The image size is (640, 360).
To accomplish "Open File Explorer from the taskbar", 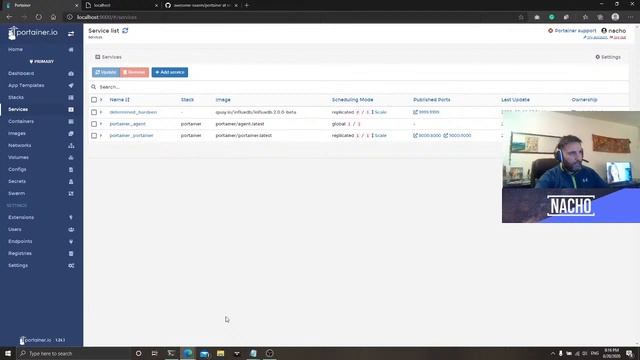I will pyautogui.click(x=220, y=353).
